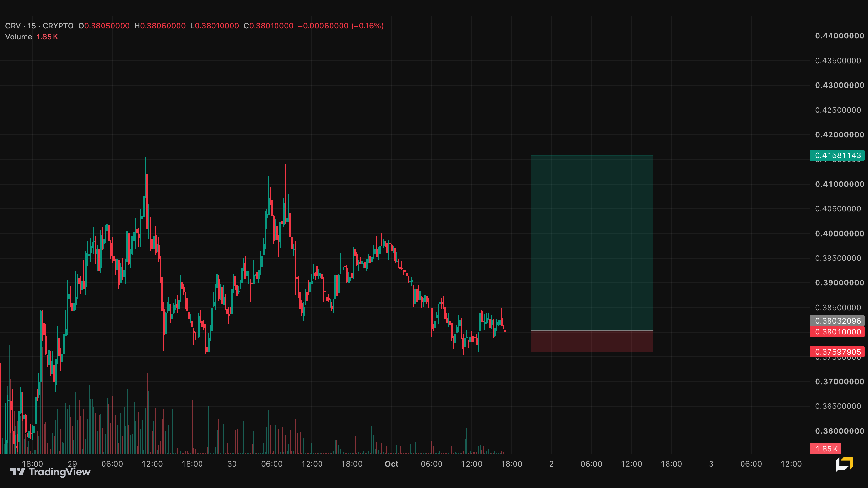Click the current price label 0.38010000
The image size is (868, 488).
(x=837, y=332)
